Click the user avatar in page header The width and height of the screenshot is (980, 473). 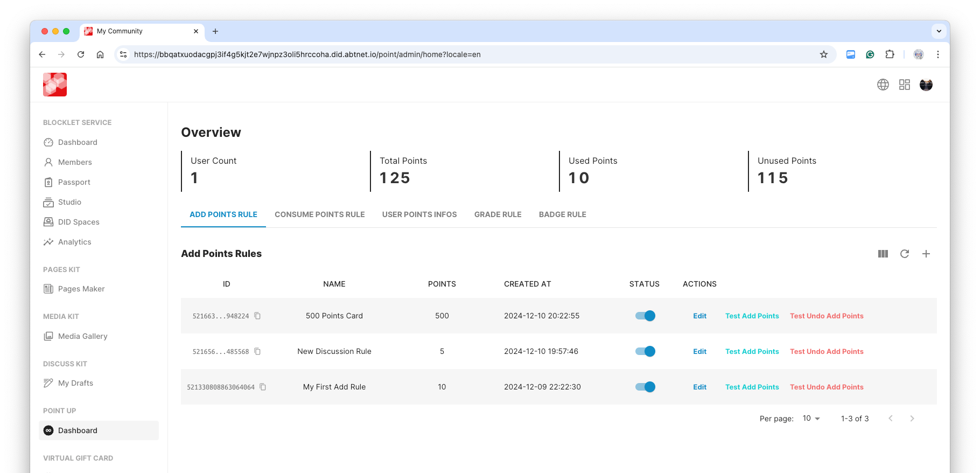point(926,85)
